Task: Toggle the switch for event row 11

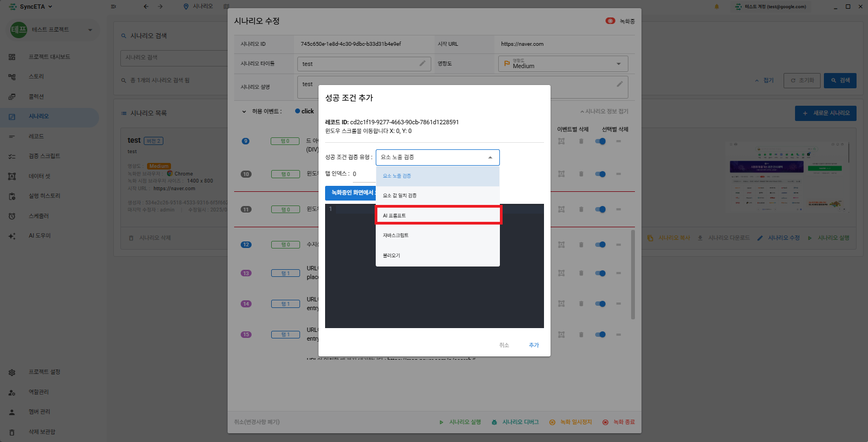Action: pos(601,209)
